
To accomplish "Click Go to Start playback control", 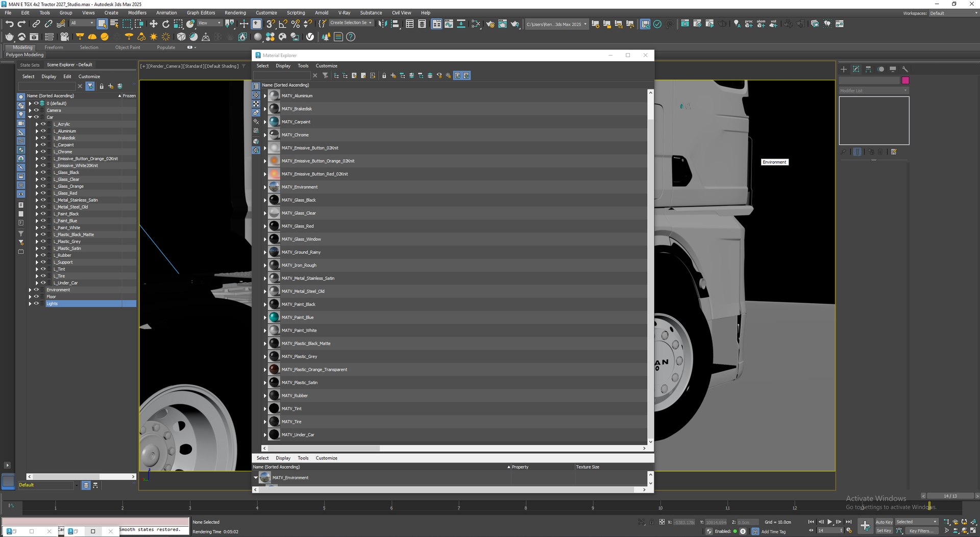I will [x=811, y=522].
